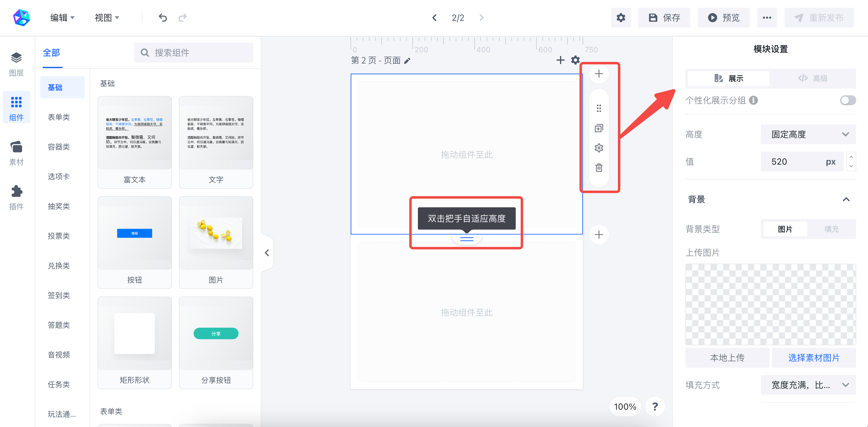Open the 编辑 dropdown menu

62,18
